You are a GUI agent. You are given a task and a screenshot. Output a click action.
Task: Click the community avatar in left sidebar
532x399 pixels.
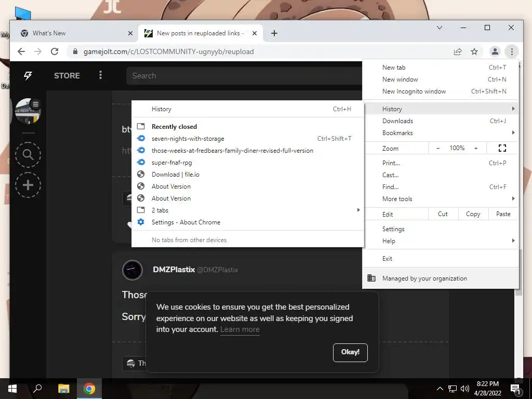coord(28,111)
